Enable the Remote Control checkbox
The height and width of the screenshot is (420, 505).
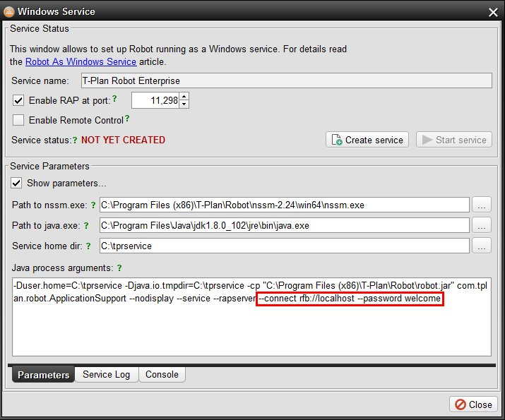(x=19, y=120)
